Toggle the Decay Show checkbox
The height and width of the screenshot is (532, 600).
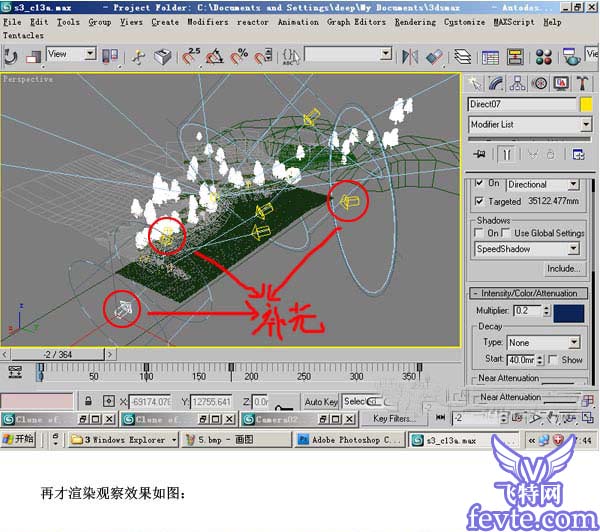pyautogui.click(x=553, y=359)
